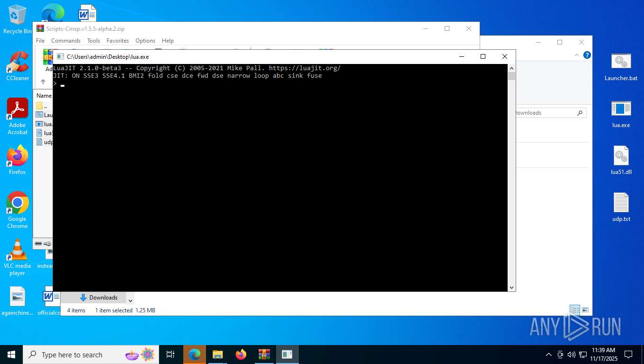Open the Windows Start menu
Viewport: 644px width, 364px height.
click(11, 355)
